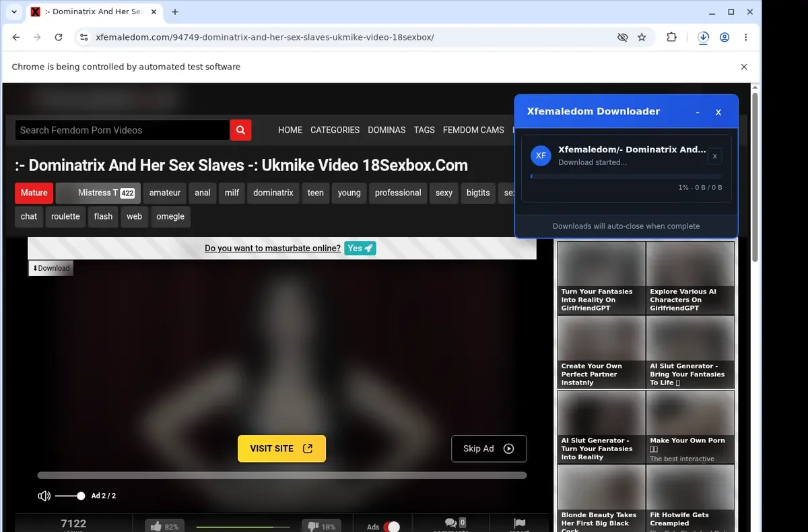
Task: Mute the video with the speaker icon
Action: click(x=44, y=496)
